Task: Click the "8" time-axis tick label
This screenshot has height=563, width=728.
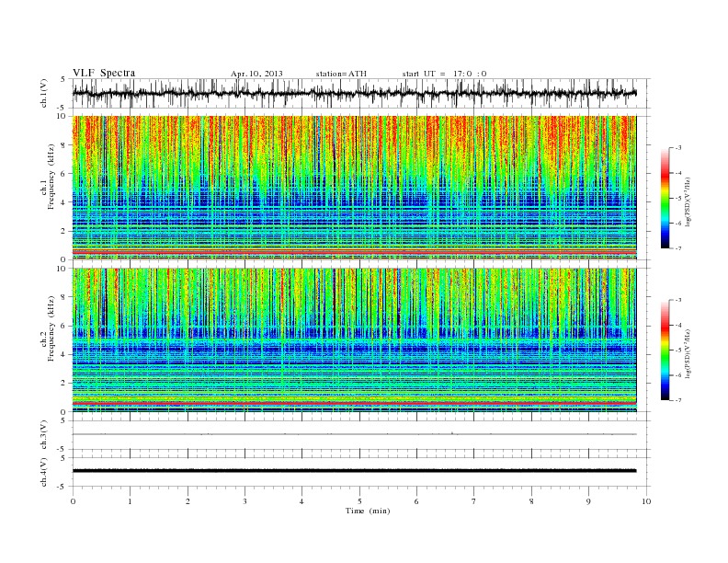Action: (531, 501)
